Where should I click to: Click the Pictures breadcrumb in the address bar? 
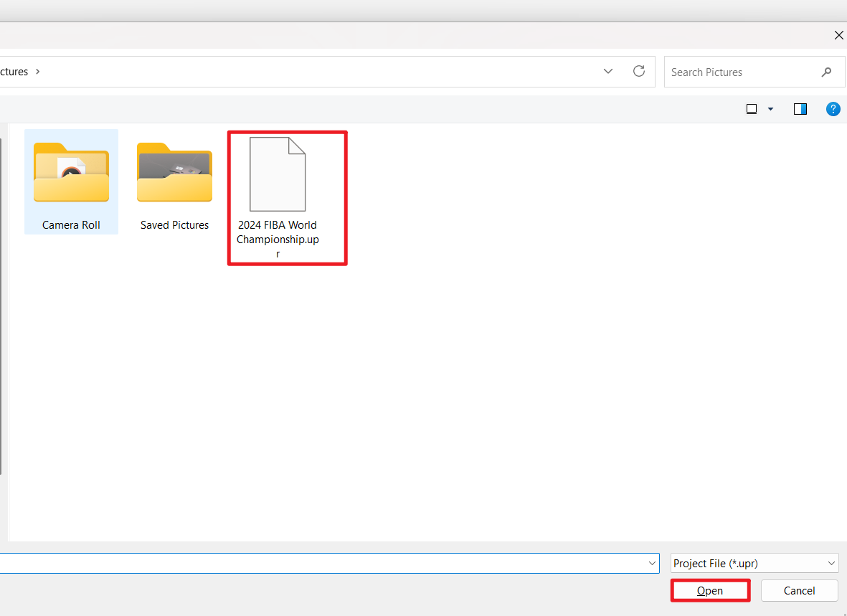(14, 72)
